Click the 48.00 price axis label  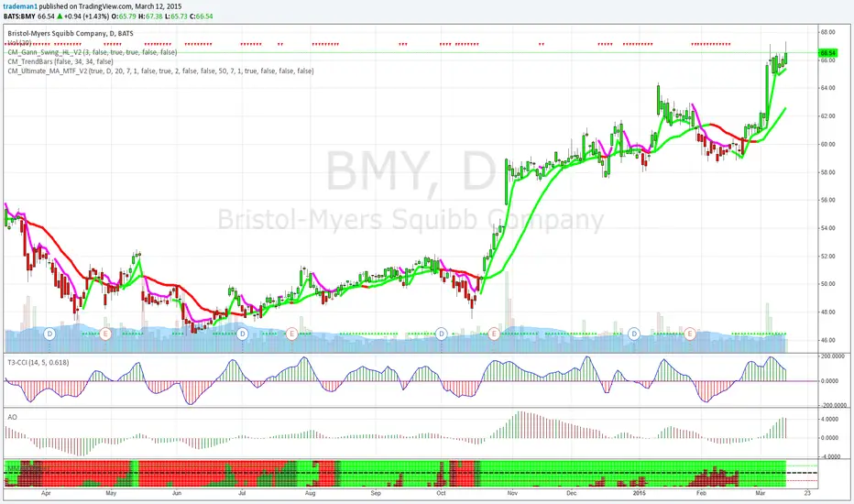828,312
